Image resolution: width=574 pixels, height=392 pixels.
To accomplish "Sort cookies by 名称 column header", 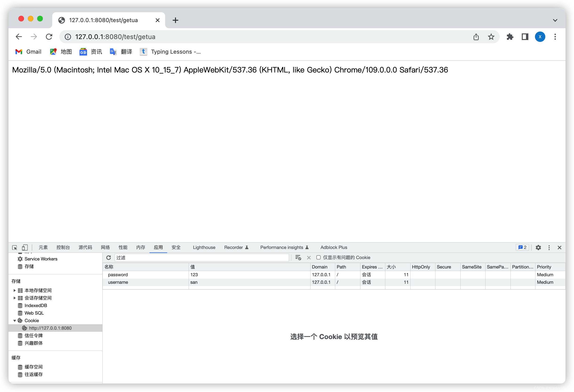I will (146, 267).
